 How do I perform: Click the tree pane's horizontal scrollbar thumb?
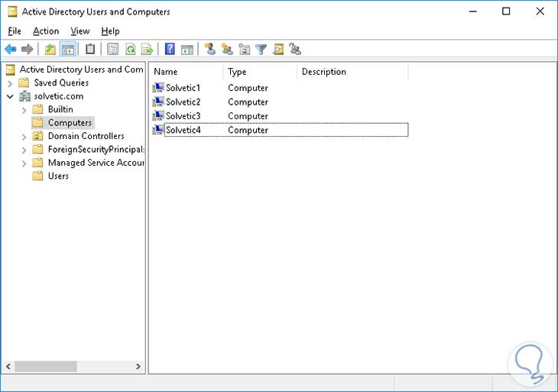coord(46,366)
